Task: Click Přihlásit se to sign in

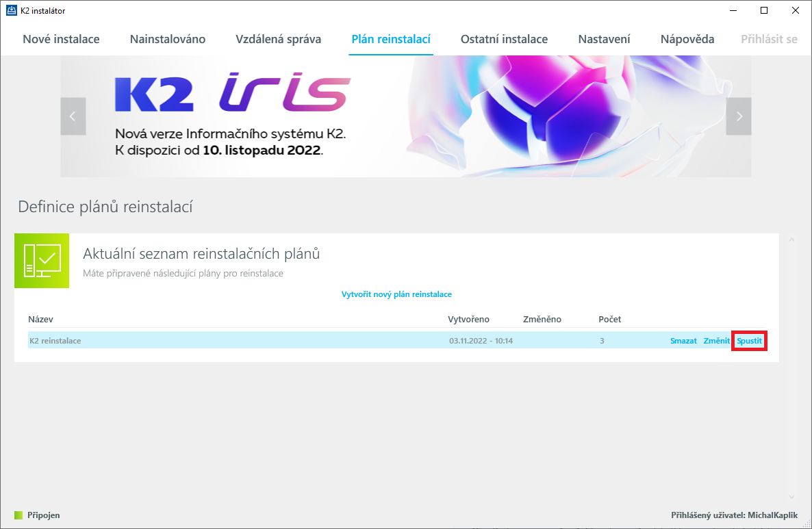Action: click(x=768, y=39)
